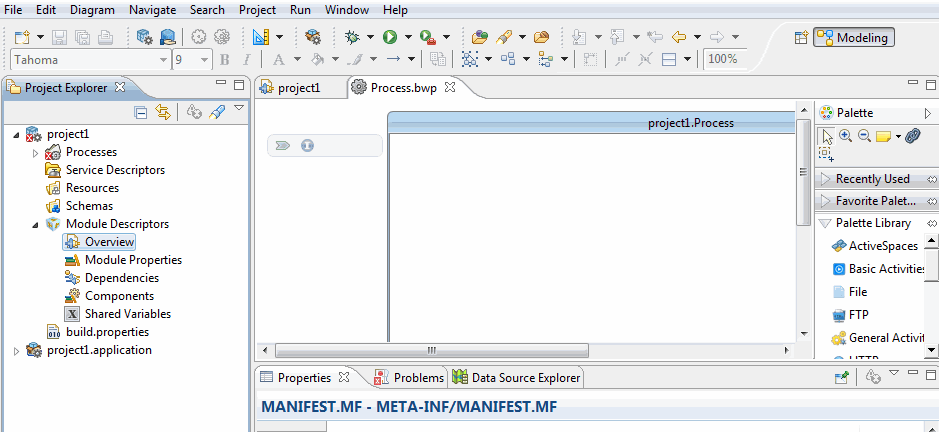Screen dimensions: 939x432
Task: Select Components tree item
Action: [119, 296]
